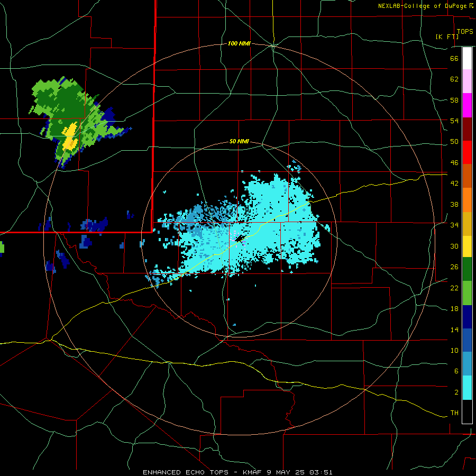The width and height of the screenshot is (476, 476).
Task: Click the magenta 58 kft legend swatch
Action: point(467,105)
